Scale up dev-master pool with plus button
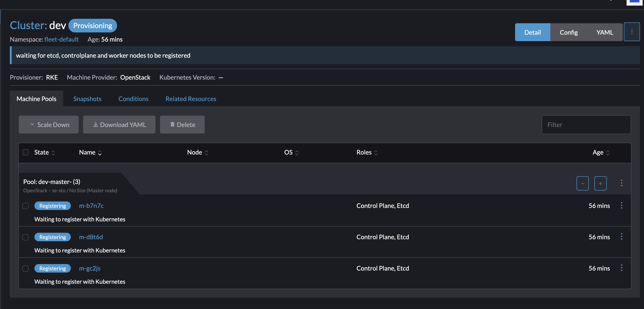 tap(600, 183)
